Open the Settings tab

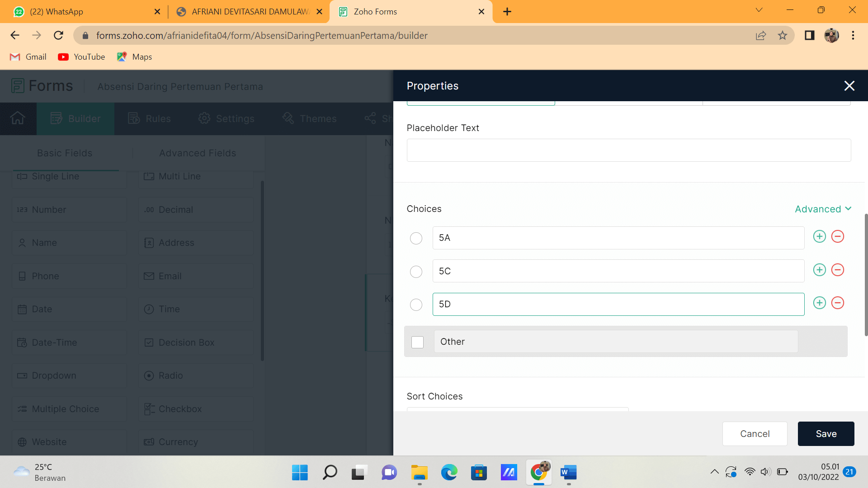point(226,118)
